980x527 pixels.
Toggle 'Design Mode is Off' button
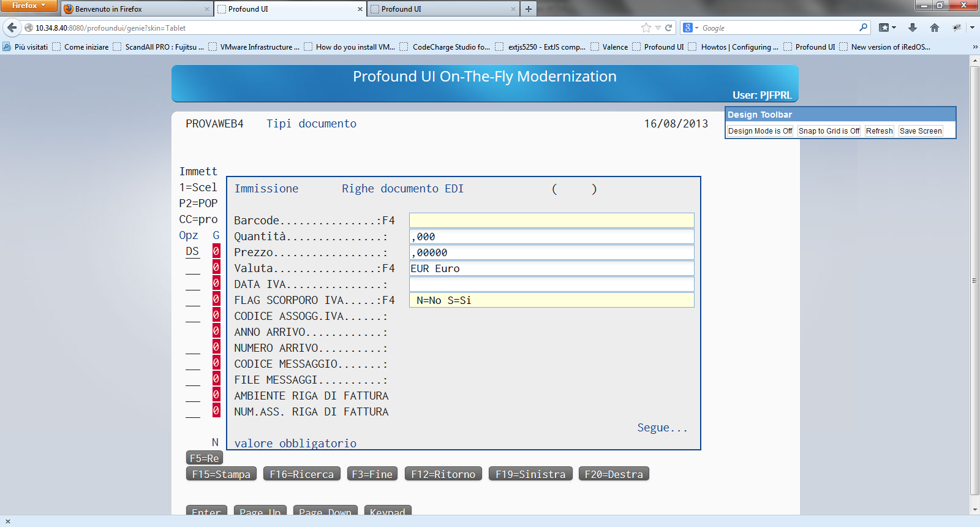click(760, 131)
